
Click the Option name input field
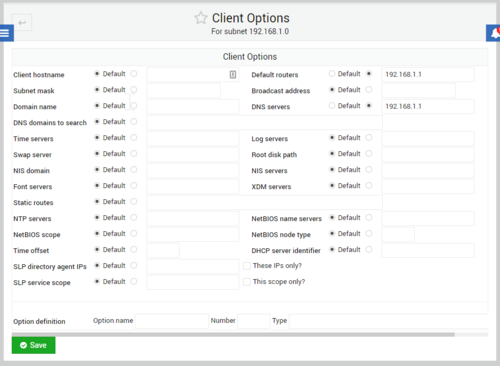tap(172, 321)
